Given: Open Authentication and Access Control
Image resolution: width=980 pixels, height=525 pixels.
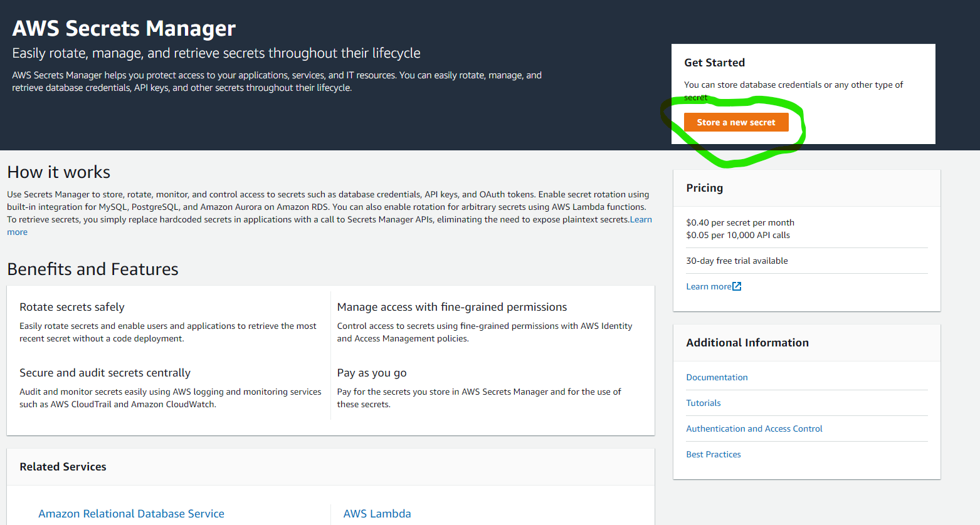Looking at the screenshot, I should point(754,428).
